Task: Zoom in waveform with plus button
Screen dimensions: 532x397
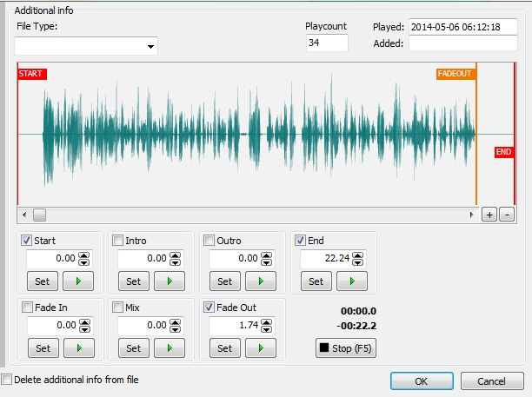Action: 489,215
